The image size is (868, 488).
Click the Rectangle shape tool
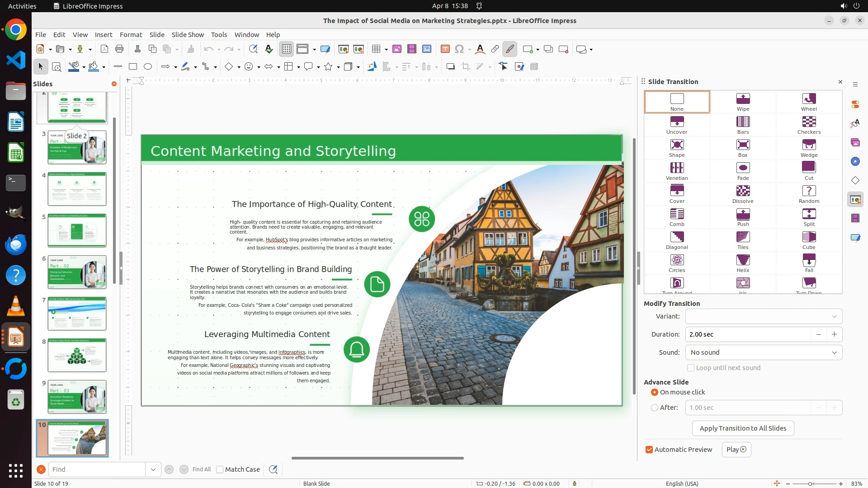coord(133,67)
